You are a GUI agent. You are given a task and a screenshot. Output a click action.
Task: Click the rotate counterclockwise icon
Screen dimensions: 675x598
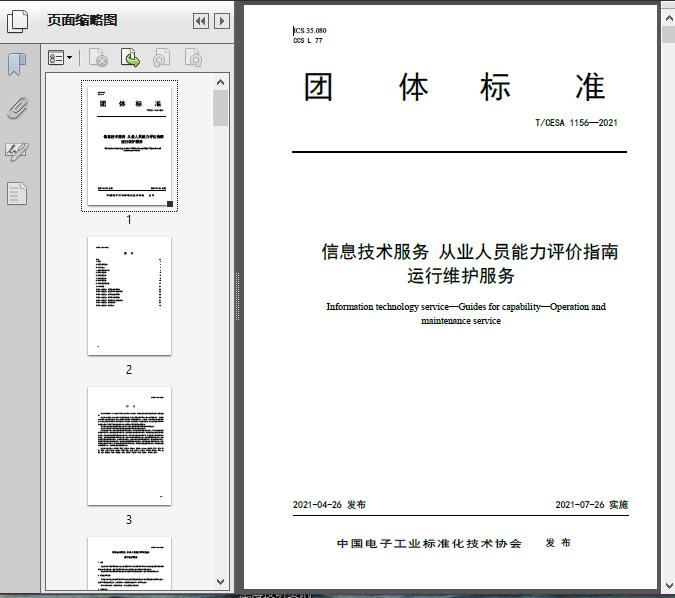click(162, 58)
